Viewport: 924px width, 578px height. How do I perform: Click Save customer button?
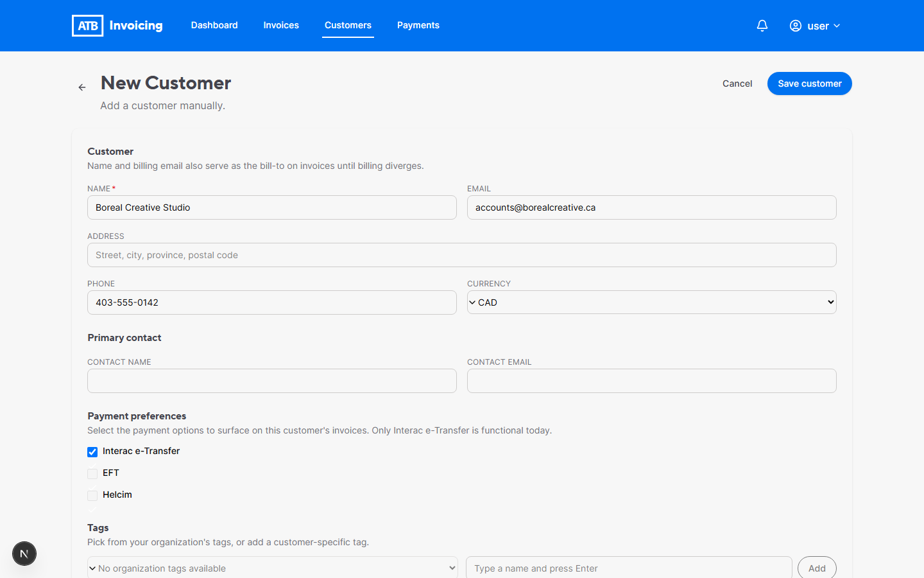click(810, 83)
